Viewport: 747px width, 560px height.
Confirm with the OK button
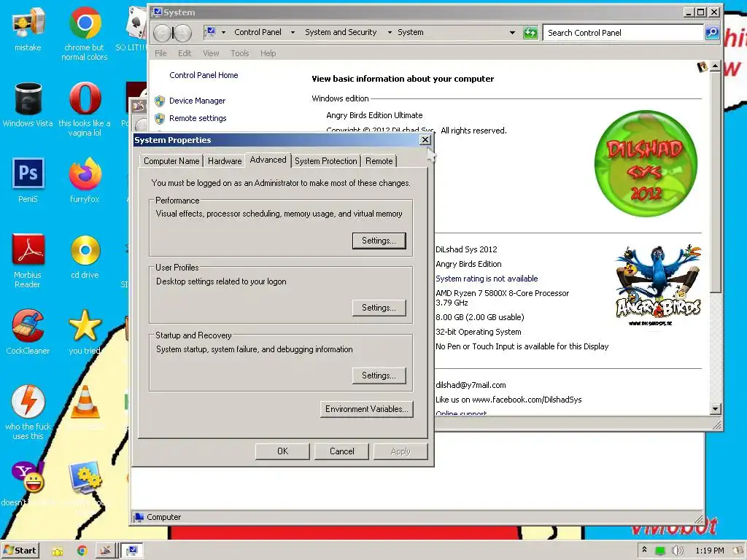(x=282, y=451)
